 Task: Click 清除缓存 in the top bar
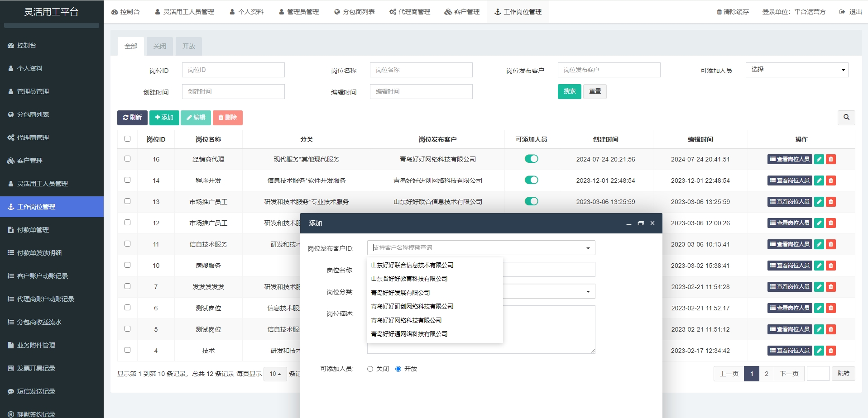coord(732,12)
